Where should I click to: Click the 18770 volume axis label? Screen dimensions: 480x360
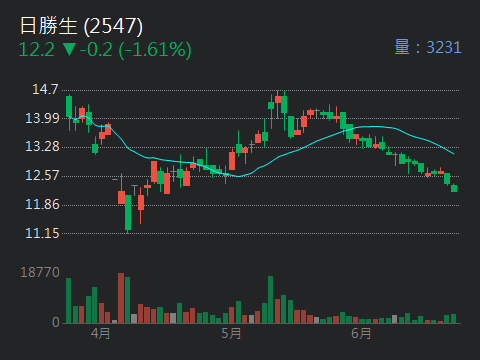tap(40, 272)
